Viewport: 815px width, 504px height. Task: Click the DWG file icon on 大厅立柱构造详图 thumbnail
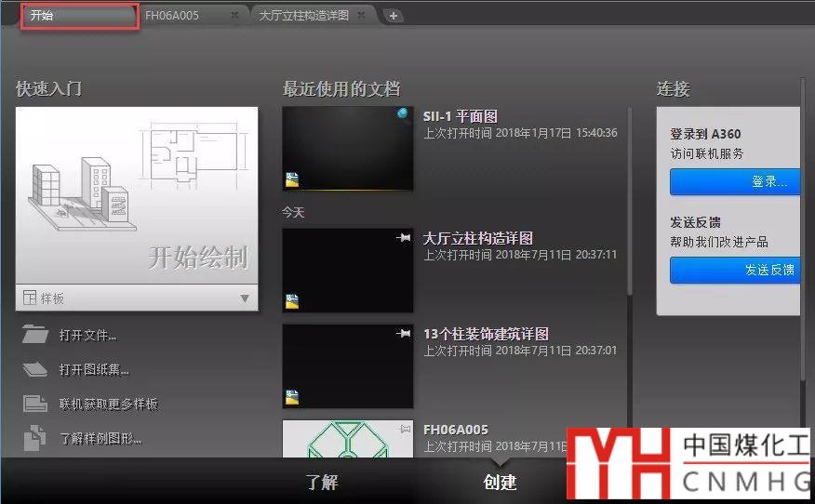tap(292, 301)
